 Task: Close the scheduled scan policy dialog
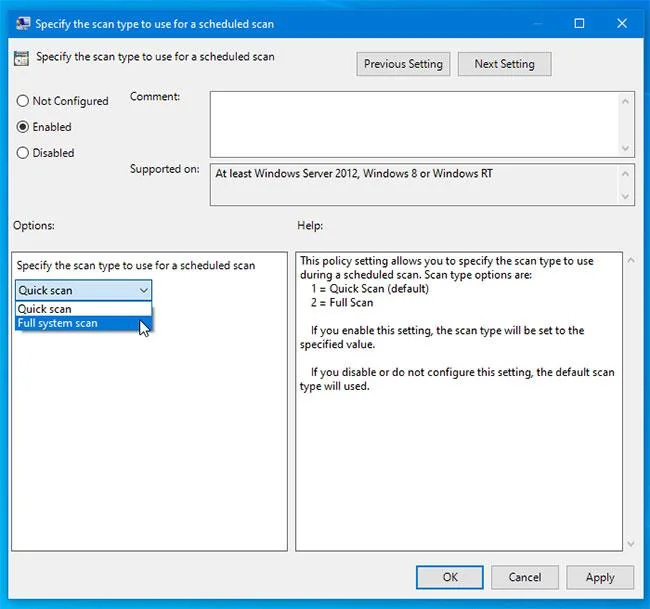(x=622, y=23)
